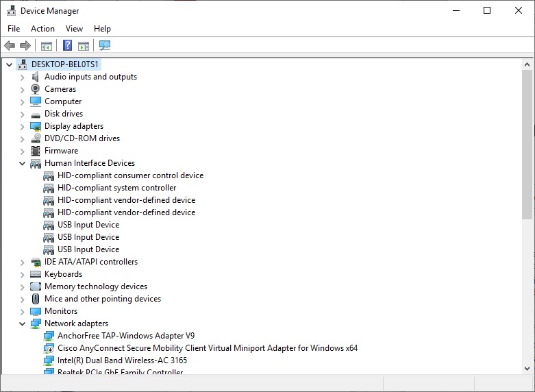Collapse the Network adapters category
This screenshot has height=392, width=535.
point(22,323)
